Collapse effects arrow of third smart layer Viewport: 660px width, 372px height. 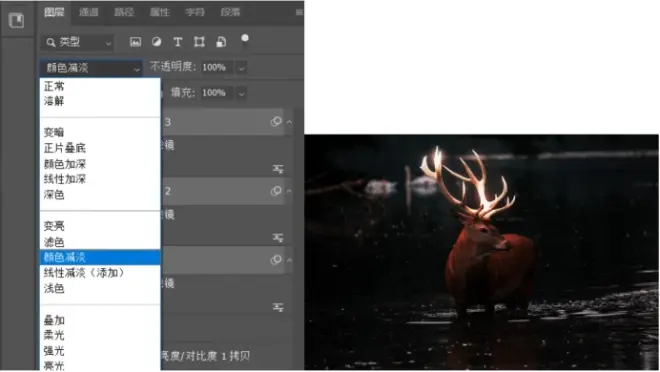[x=290, y=260]
